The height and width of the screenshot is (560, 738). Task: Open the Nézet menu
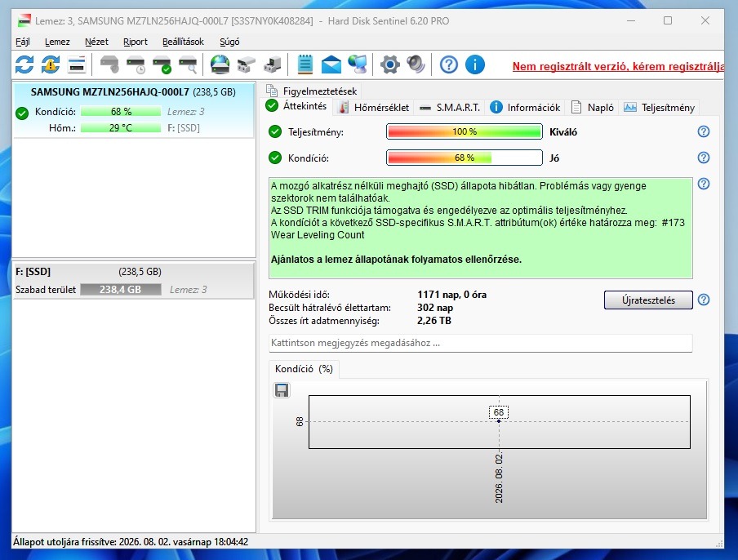(96, 42)
